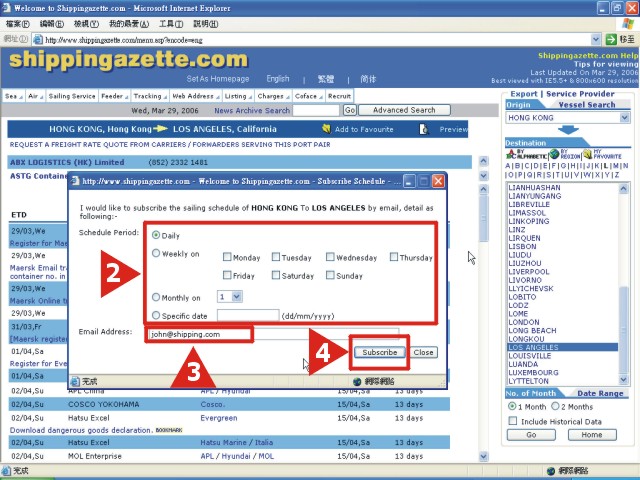This screenshot has height=480, width=640.
Task: Open the 檔案(F) File menu
Action: coord(18,24)
